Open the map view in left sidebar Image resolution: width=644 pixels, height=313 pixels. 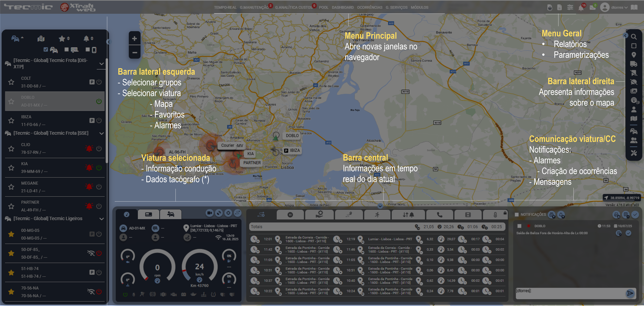[x=41, y=38]
